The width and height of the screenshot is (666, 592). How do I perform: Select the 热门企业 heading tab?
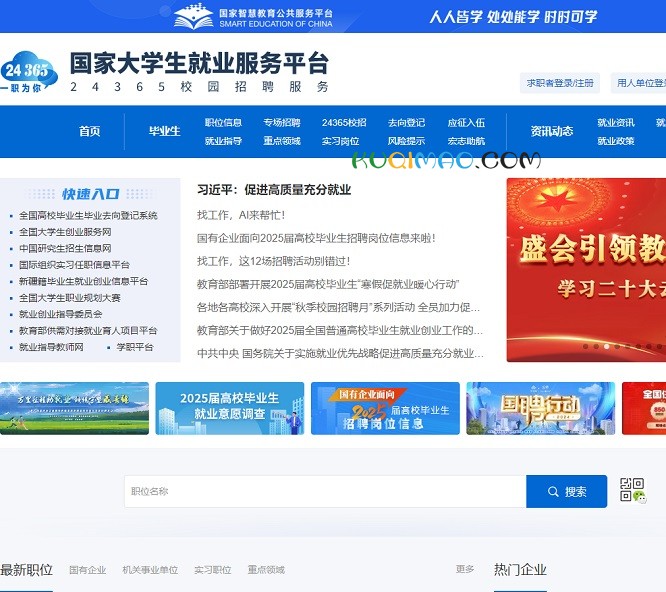(520, 570)
